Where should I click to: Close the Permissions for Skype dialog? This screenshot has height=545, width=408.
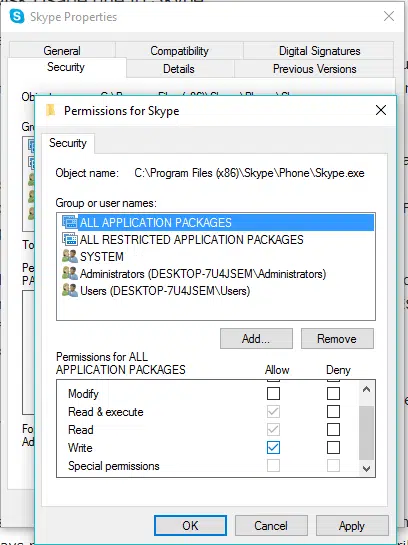coord(381,110)
